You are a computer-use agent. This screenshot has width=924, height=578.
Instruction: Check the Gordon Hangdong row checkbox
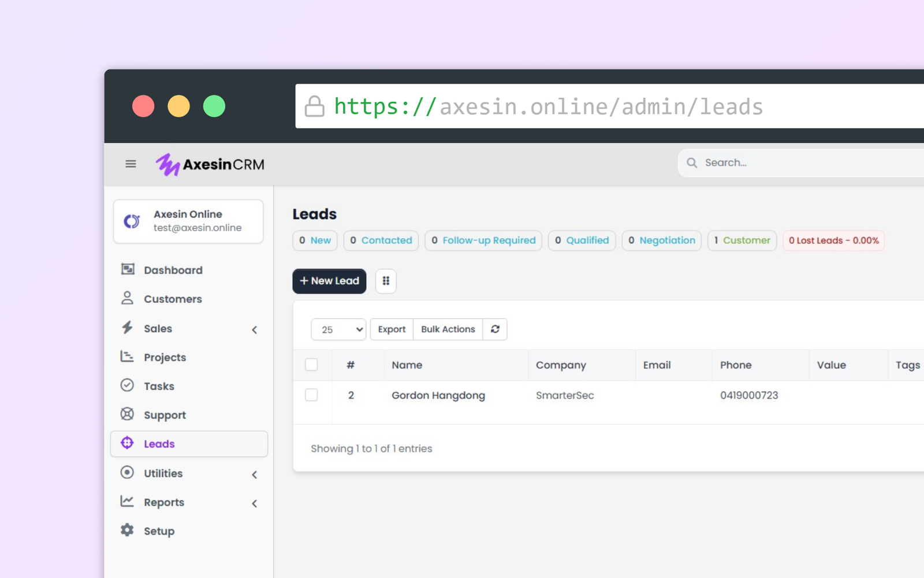click(x=311, y=395)
